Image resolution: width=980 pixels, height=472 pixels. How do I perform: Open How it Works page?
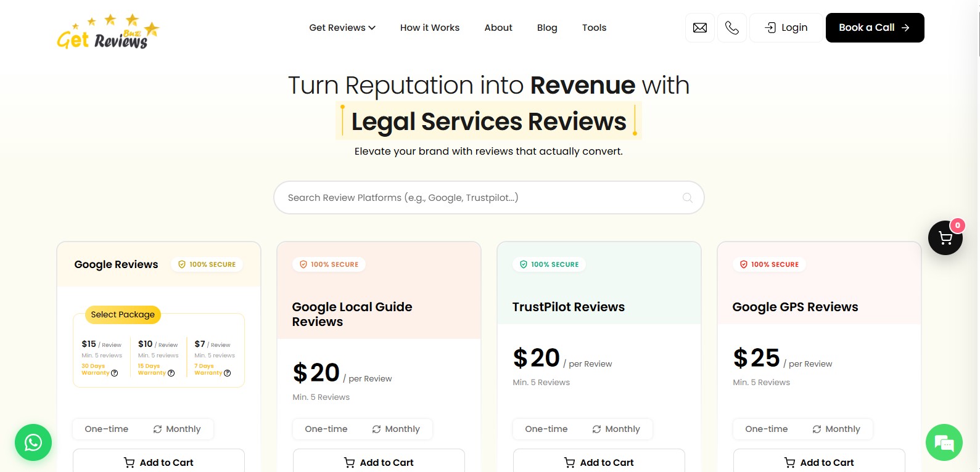click(430, 28)
